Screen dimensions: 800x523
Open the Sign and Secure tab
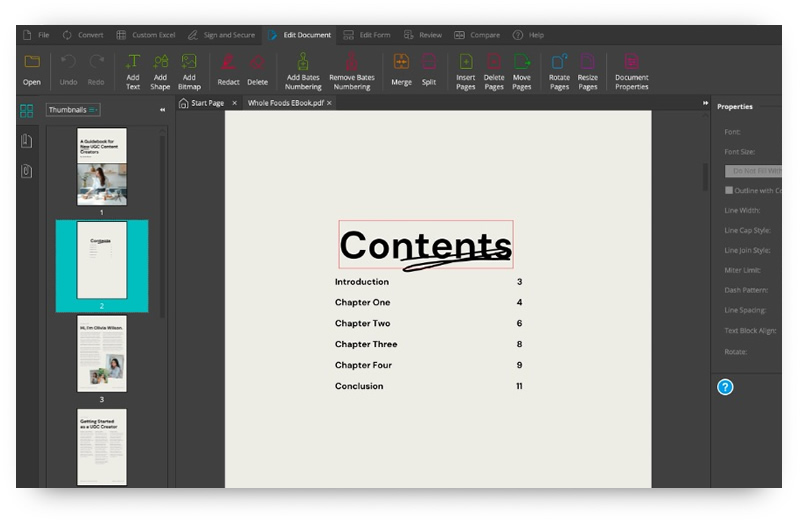pos(221,35)
